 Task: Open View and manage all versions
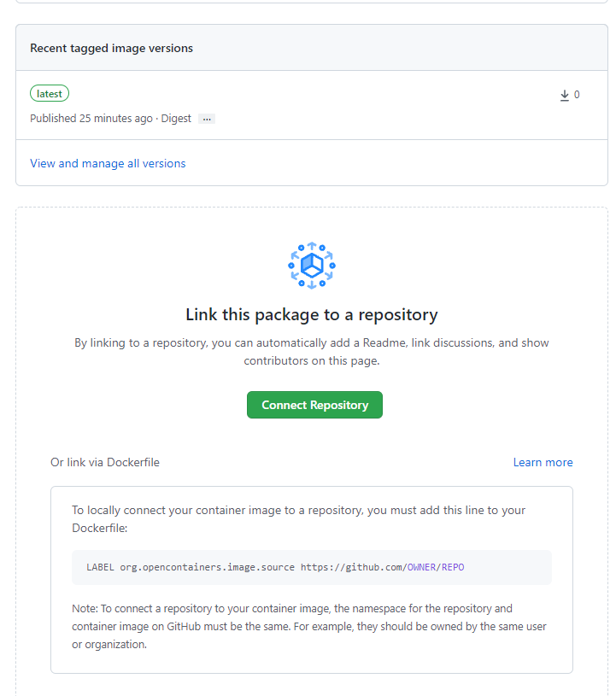point(108,163)
